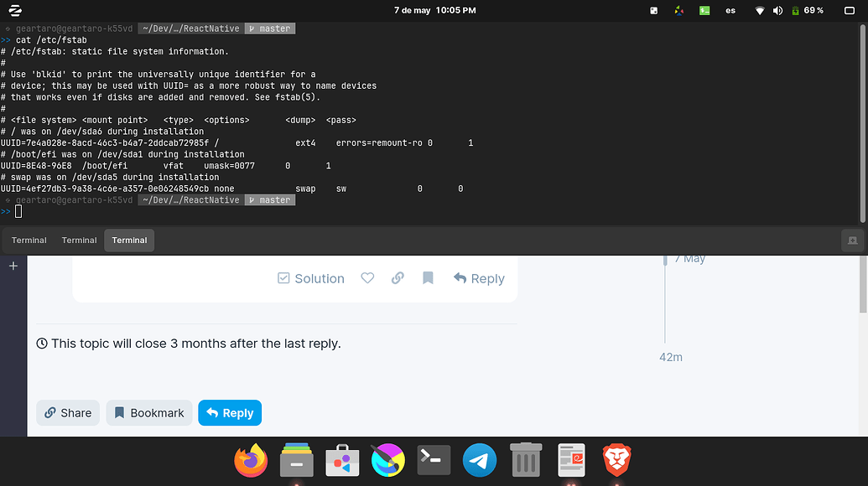Launch the Files manager from dock
868x486 pixels.
click(x=297, y=460)
